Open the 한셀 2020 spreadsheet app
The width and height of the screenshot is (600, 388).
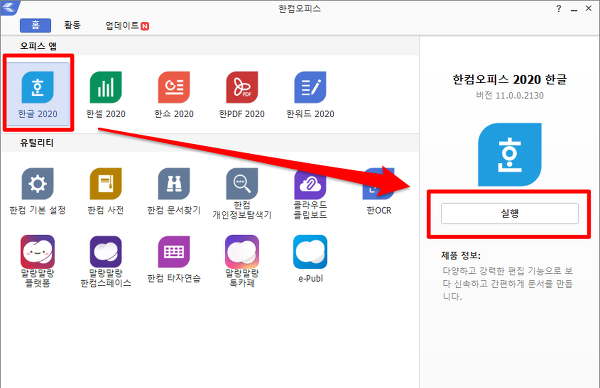point(106,88)
